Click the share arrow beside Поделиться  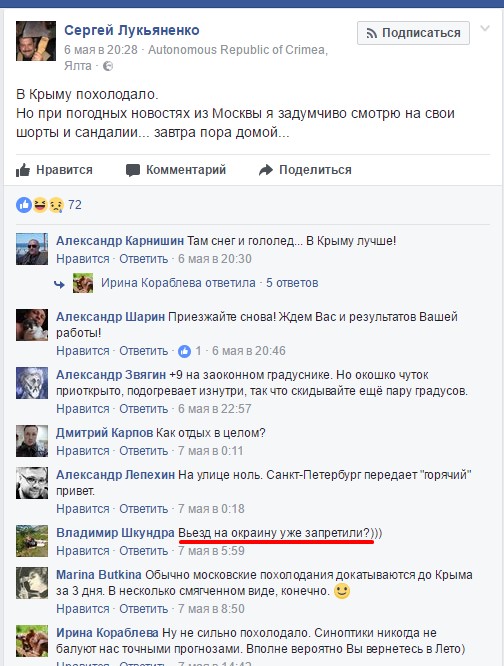click(x=266, y=170)
